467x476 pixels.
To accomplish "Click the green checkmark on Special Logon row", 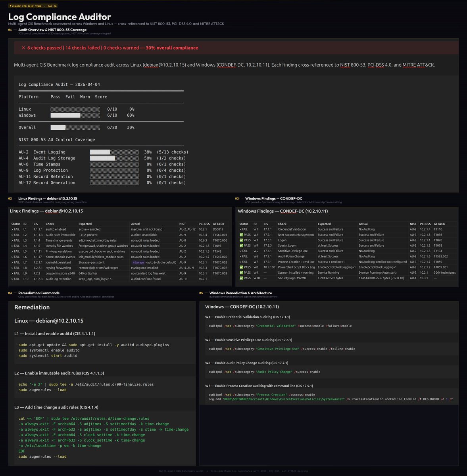I will point(241,246).
